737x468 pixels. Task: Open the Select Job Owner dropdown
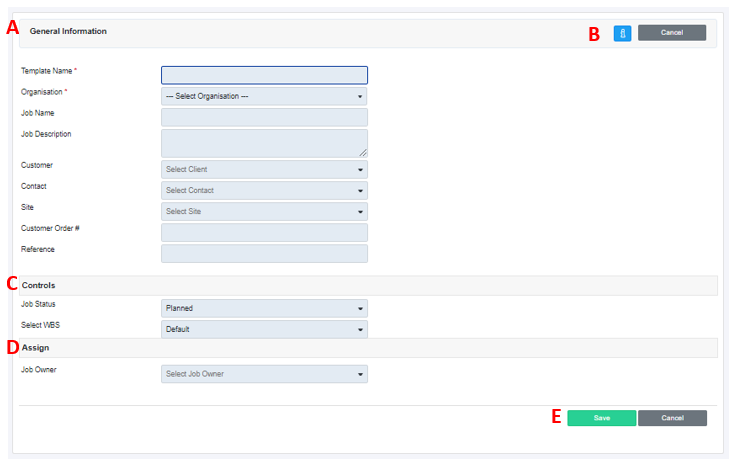pyautogui.click(x=264, y=374)
